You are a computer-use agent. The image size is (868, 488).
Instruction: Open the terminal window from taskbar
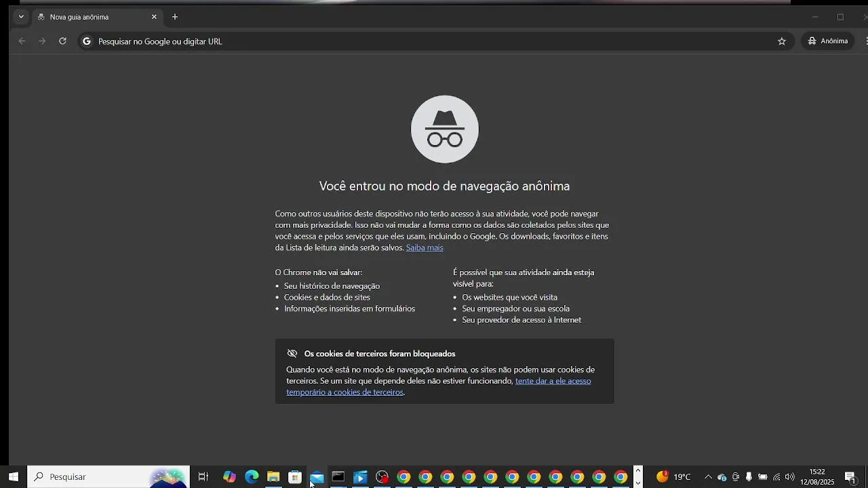(x=338, y=477)
